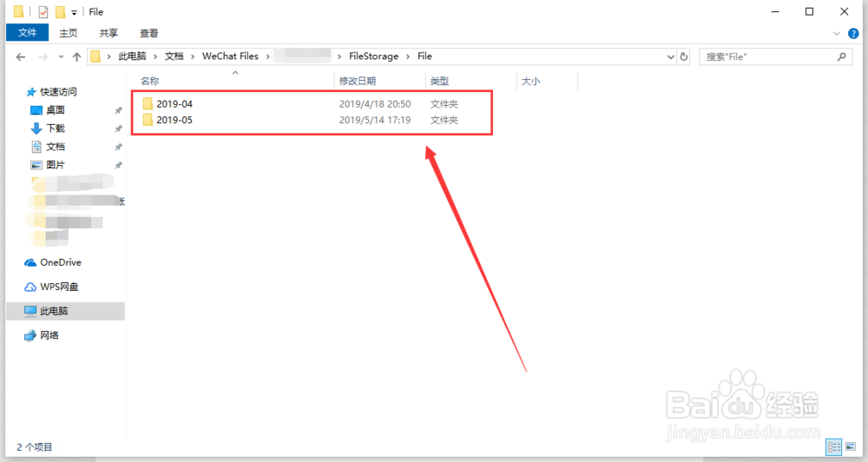Select the 查看 ribbon tab
The width and height of the screenshot is (868, 462).
(149, 33)
